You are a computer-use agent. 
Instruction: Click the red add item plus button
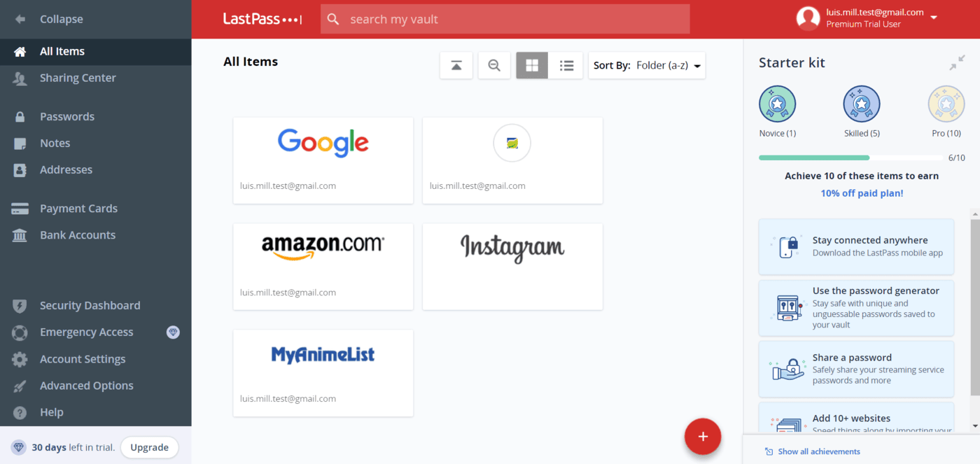click(x=703, y=437)
